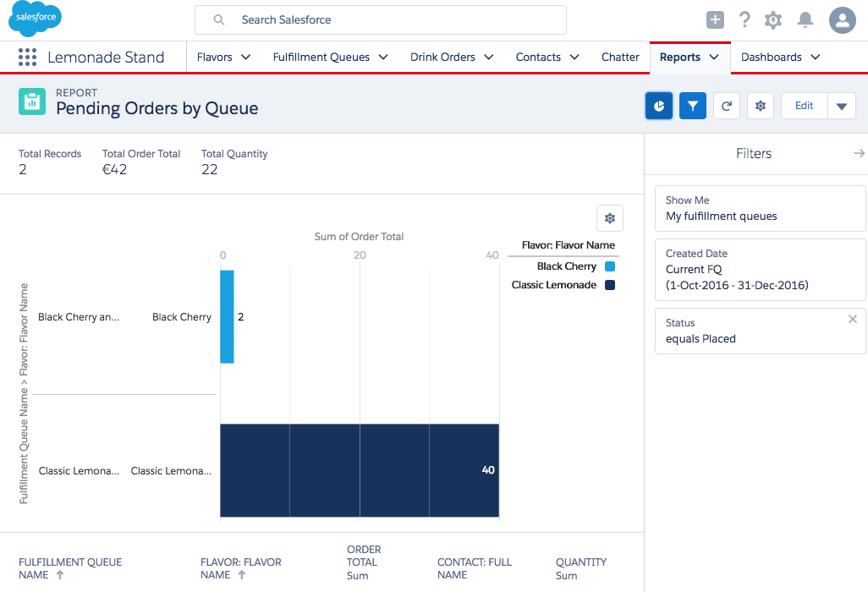The image size is (868, 592).
Task: Open the Setup gear icon
Action: [773, 20]
